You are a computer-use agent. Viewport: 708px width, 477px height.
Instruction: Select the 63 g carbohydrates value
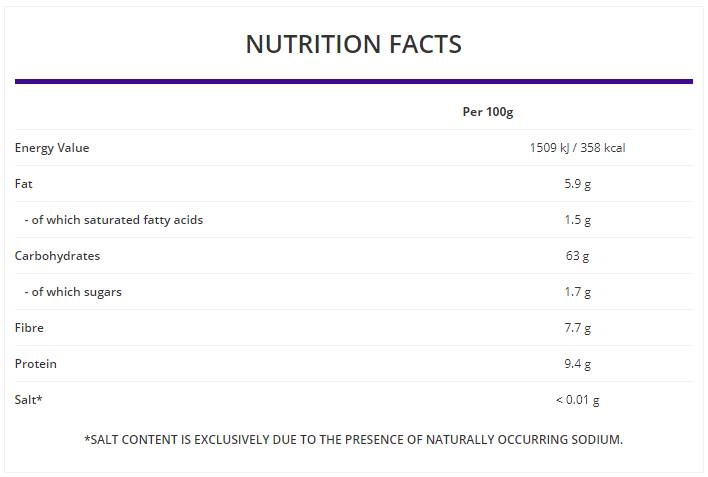[577, 256]
